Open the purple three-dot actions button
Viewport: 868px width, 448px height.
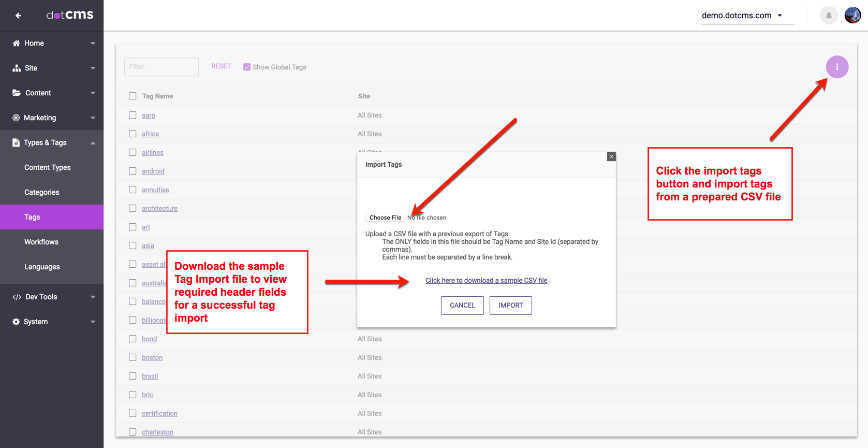pos(837,67)
